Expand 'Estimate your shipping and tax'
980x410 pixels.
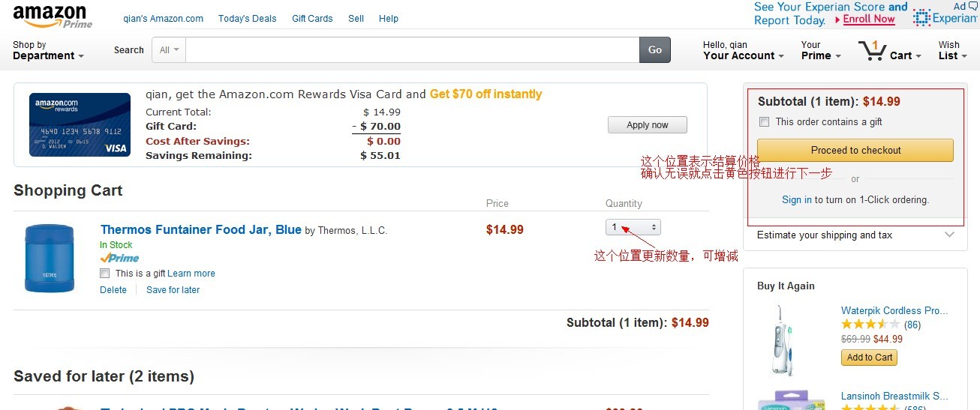(x=855, y=235)
